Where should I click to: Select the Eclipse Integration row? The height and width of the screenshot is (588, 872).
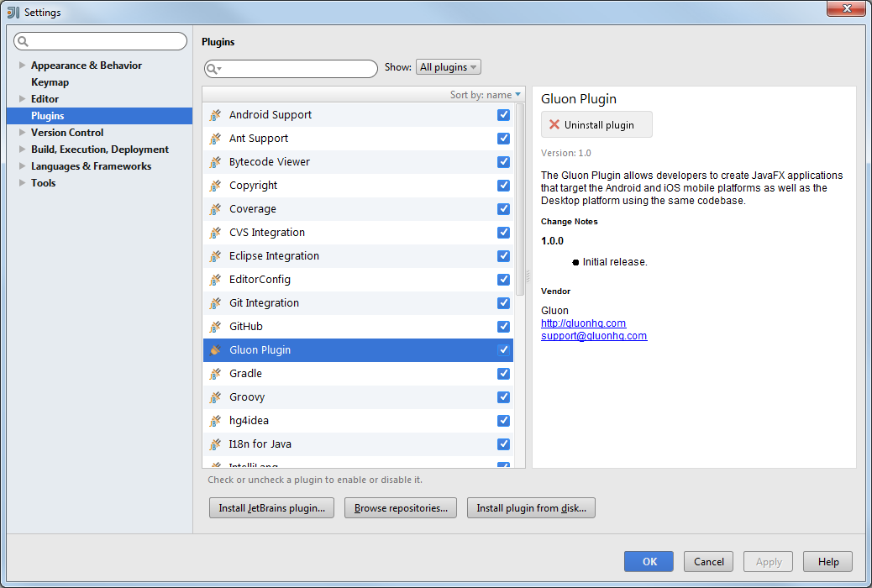coord(358,256)
